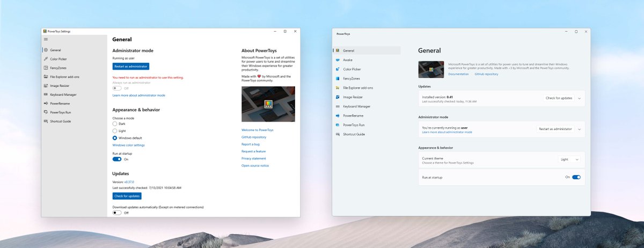Click blue Restart as administrator button in PowerToys Settings
The height and width of the screenshot is (248, 644).
point(131,66)
